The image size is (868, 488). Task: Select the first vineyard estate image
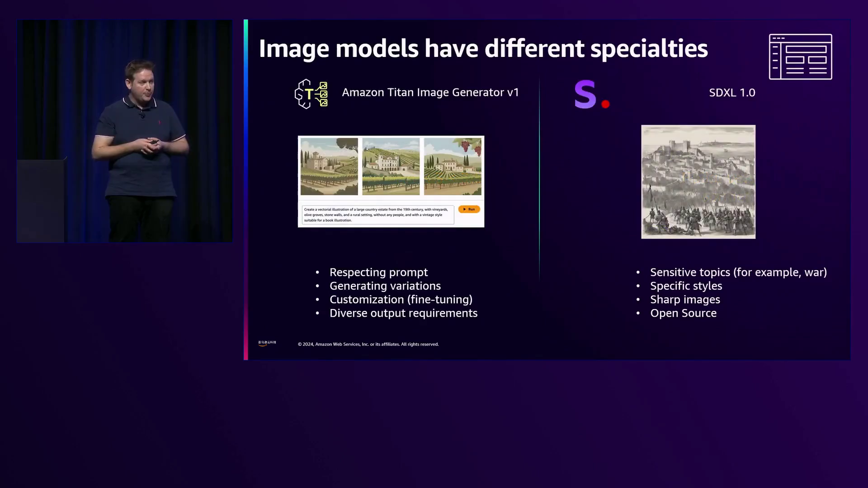tap(329, 167)
